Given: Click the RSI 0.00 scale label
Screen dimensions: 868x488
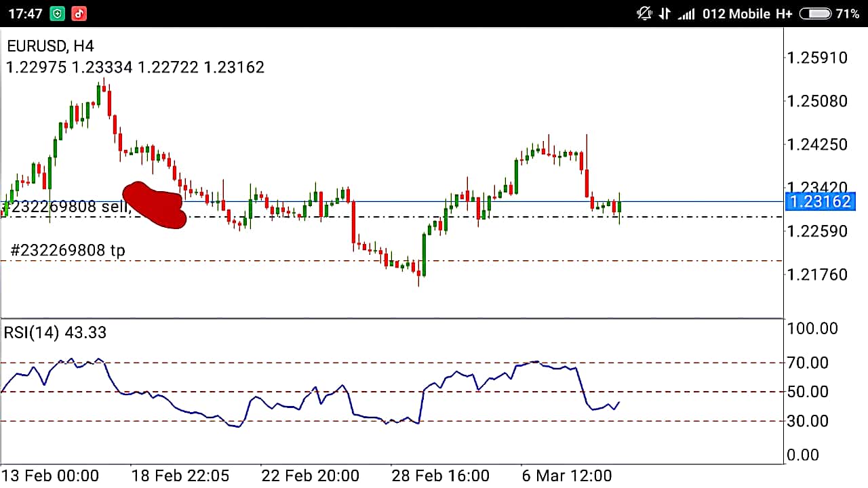Looking at the screenshot, I should (803, 455).
